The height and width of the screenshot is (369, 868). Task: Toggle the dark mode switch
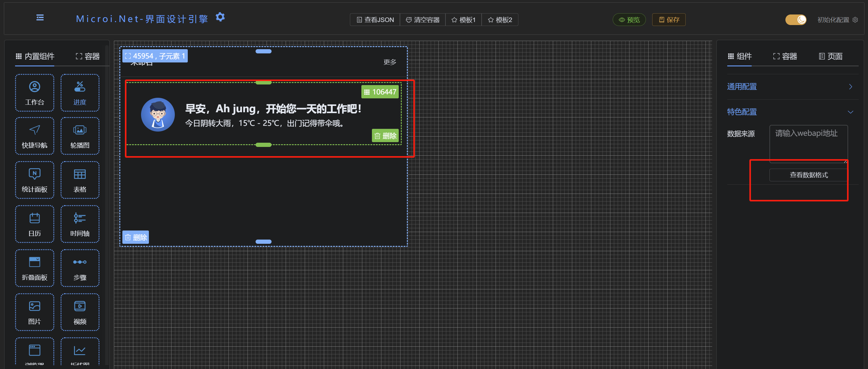tap(796, 20)
